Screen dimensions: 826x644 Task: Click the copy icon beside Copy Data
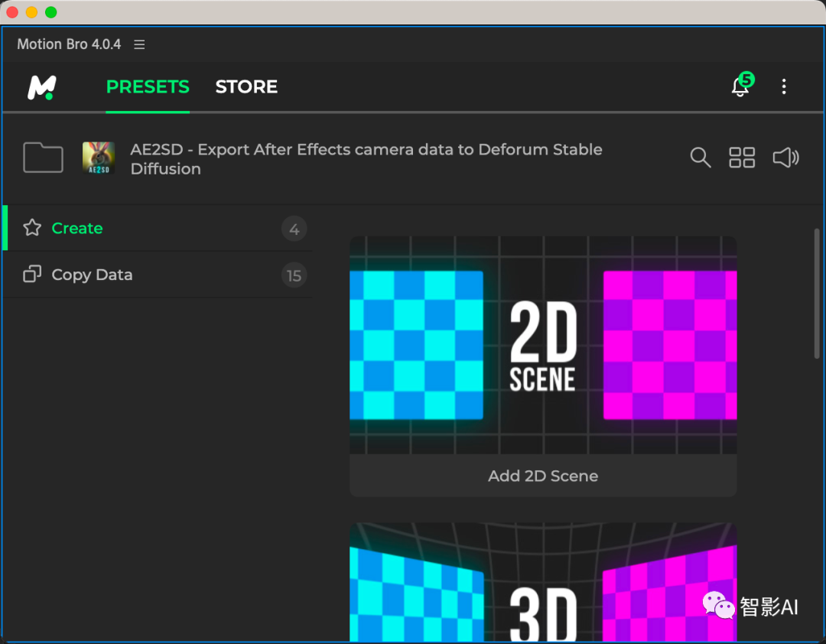click(x=32, y=274)
